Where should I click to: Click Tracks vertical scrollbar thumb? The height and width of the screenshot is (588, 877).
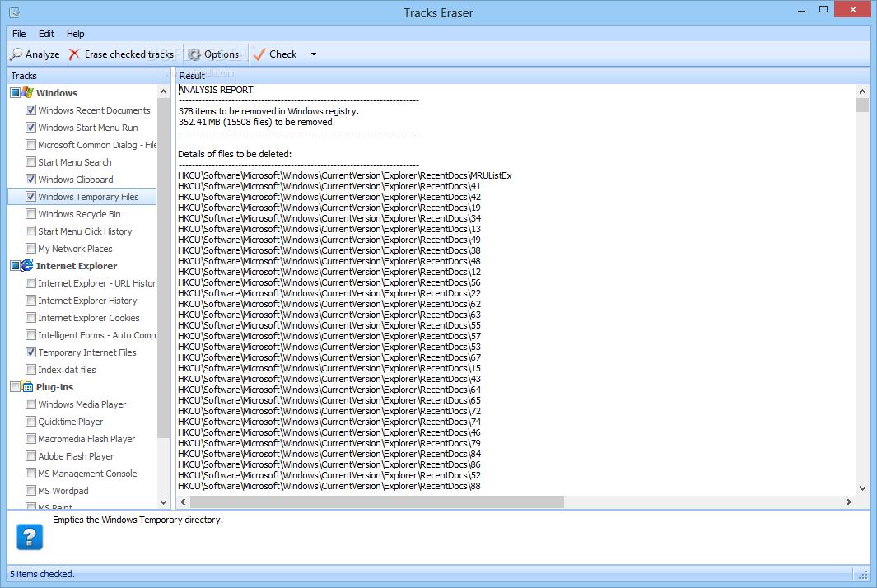coord(163,268)
